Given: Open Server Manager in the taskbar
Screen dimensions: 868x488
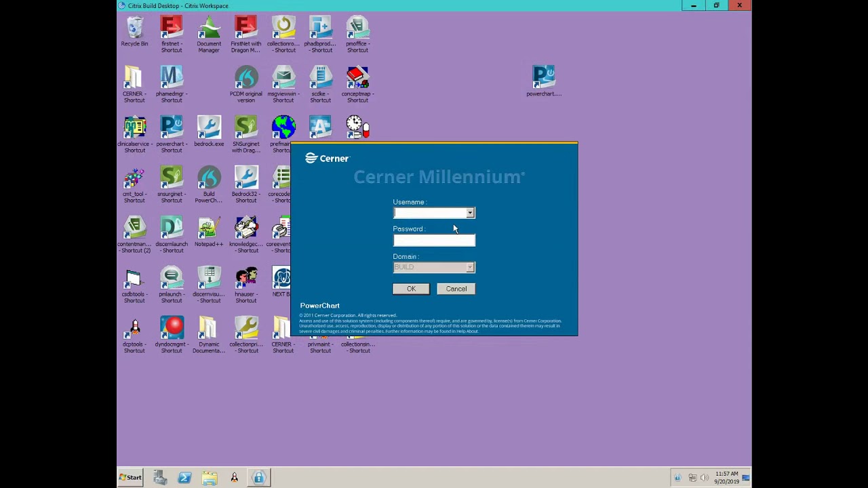Looking at the screenshot, I should [160, 478].
